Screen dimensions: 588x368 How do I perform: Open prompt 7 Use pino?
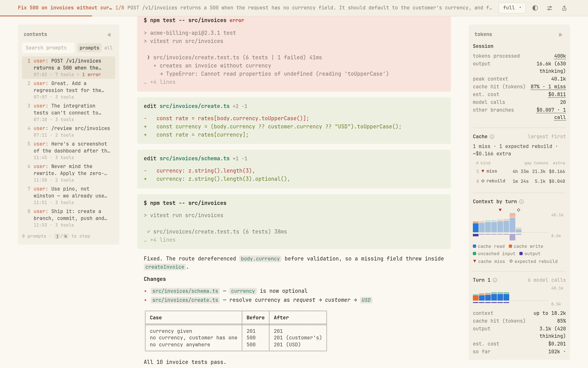pos(69,195)
